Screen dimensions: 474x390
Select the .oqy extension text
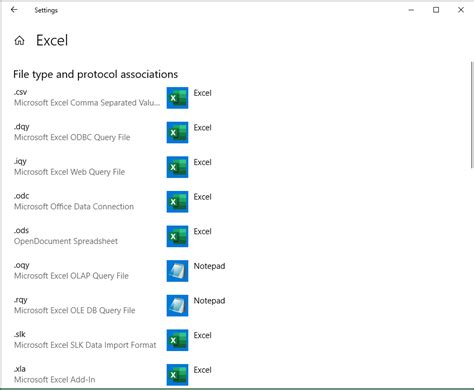pyautogui.click(x=22, y=266)
